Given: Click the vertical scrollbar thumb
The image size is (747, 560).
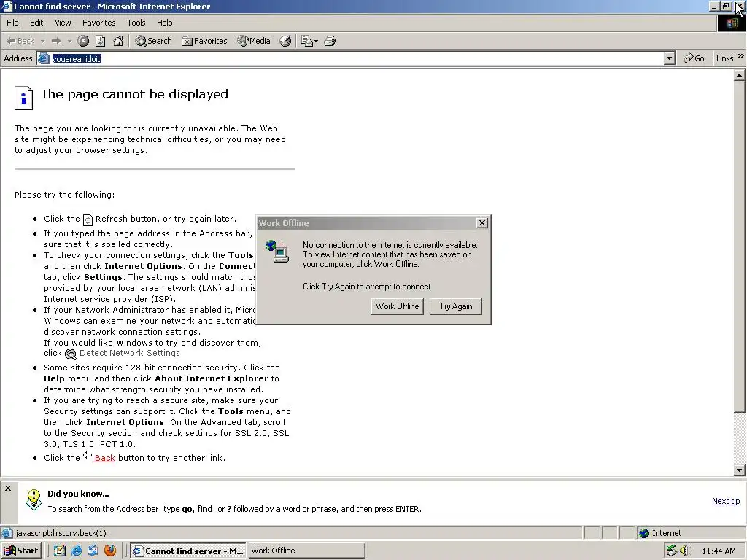Looking at the screenshot, I should (740, 246).
